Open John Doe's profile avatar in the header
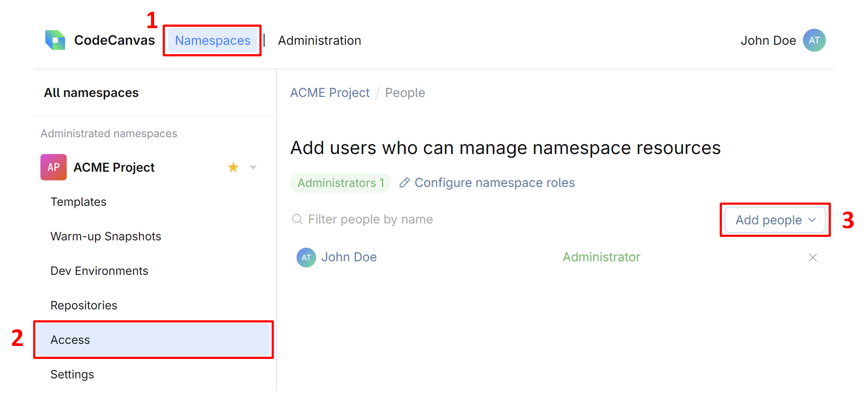868x399 pixels. click(x=814, y=40)
